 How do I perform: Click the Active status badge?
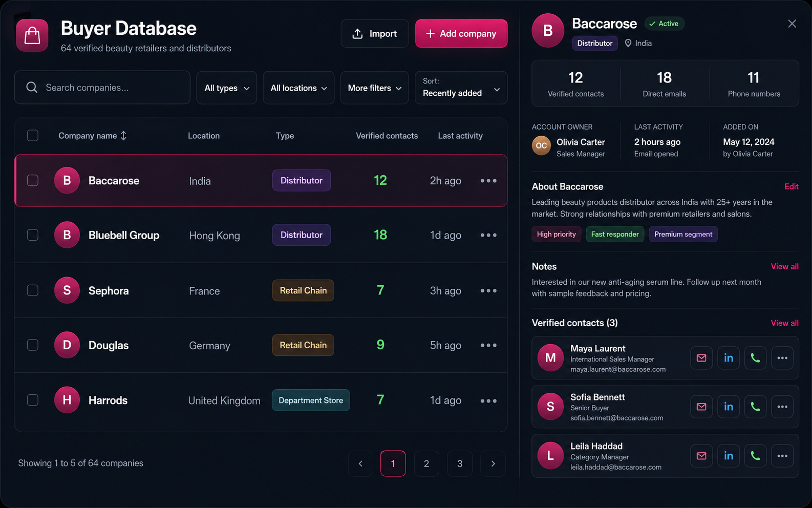665,24
